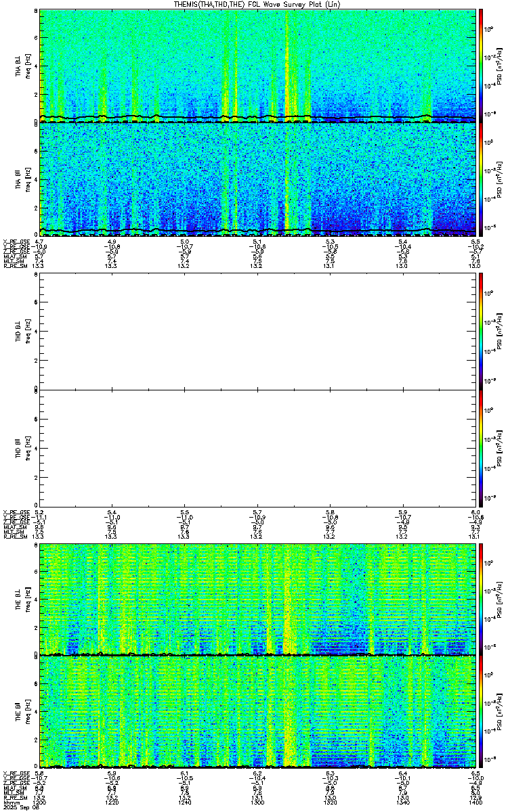Click the color bar beside THA B-parallel panel
Image resolution: width=508 pixels, height=812 pixels.
[481, 179]
